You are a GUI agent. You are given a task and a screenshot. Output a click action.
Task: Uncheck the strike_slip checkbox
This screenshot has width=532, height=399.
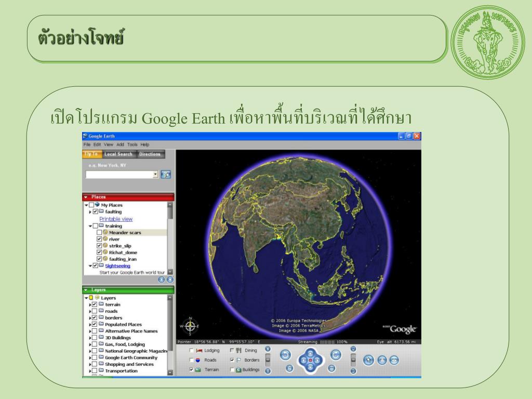[x=99, y=246]
